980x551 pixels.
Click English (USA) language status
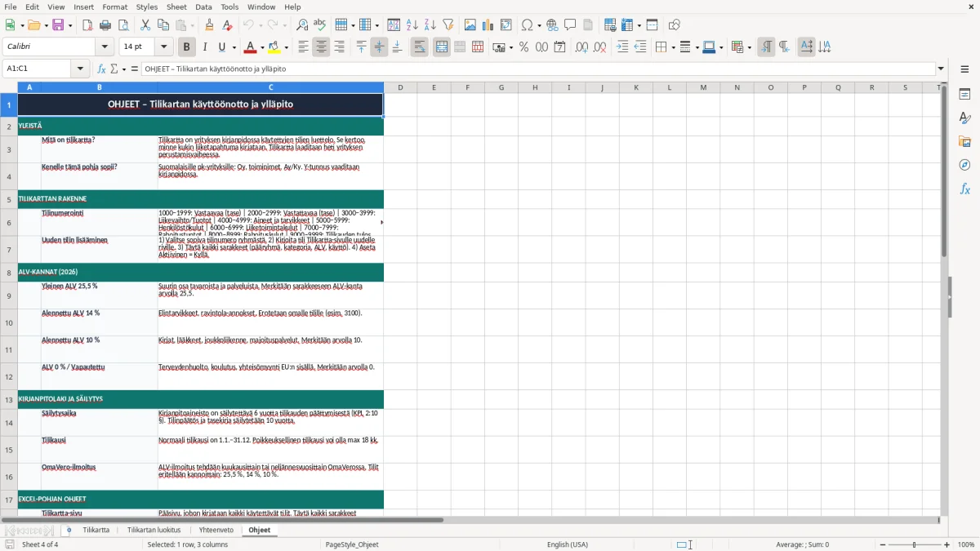[x=567, y=544]
